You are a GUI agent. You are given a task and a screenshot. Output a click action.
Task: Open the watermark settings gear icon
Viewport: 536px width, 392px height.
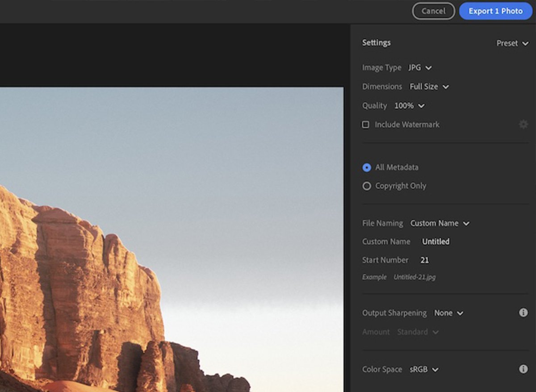523,125
